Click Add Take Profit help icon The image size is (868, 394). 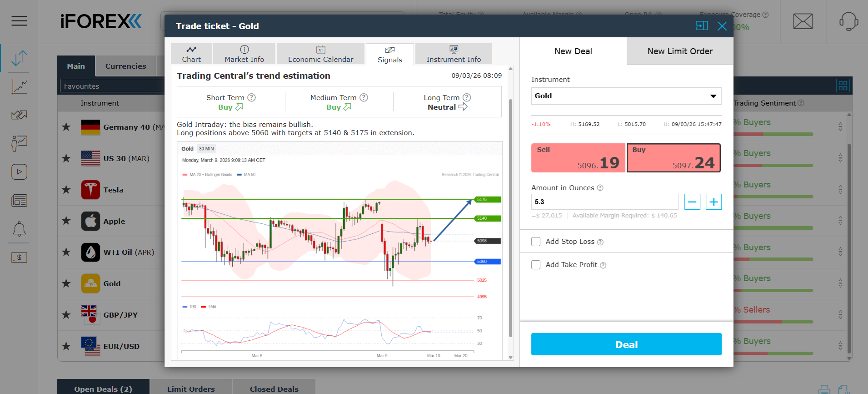[603, 265]
